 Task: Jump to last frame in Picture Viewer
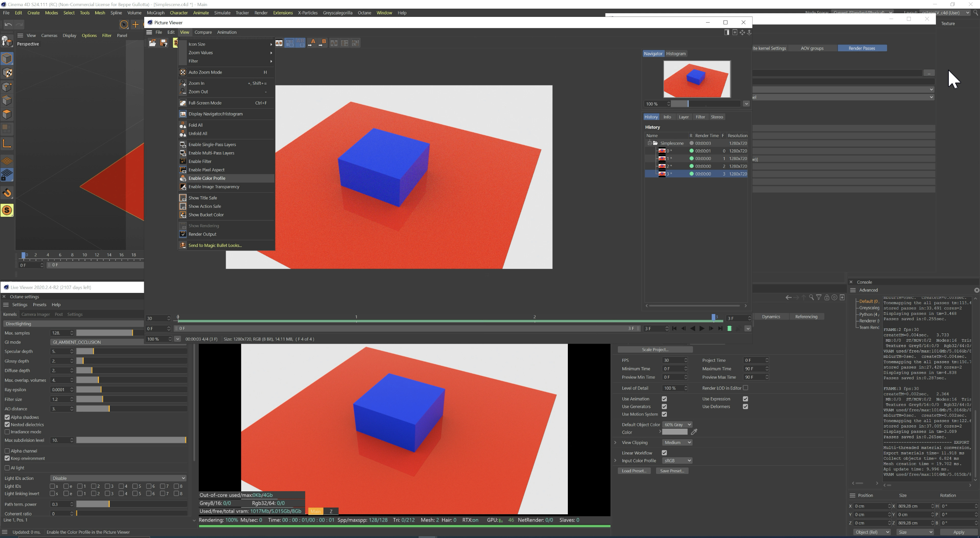720,329
